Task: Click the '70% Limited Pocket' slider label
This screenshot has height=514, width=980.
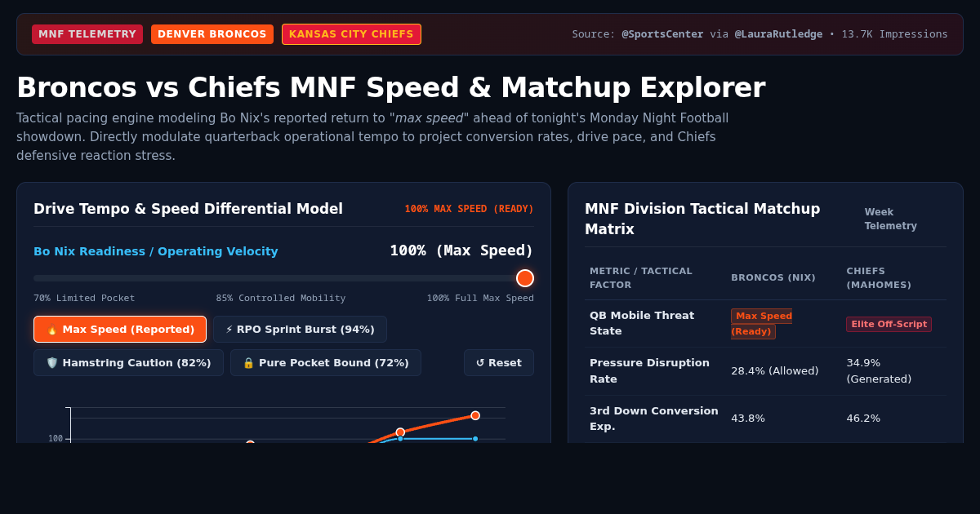Action: point(84,298)
